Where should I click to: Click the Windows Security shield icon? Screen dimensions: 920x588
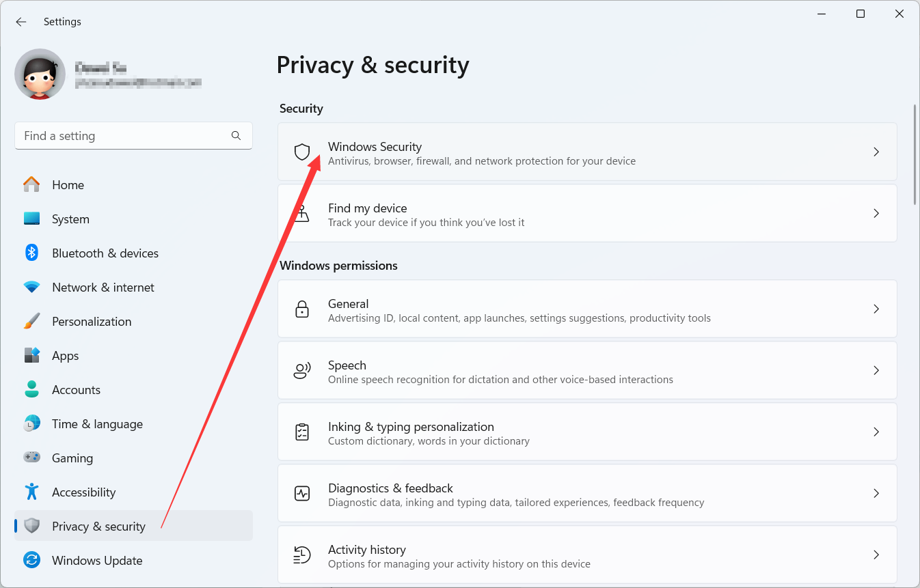(302, 152)
